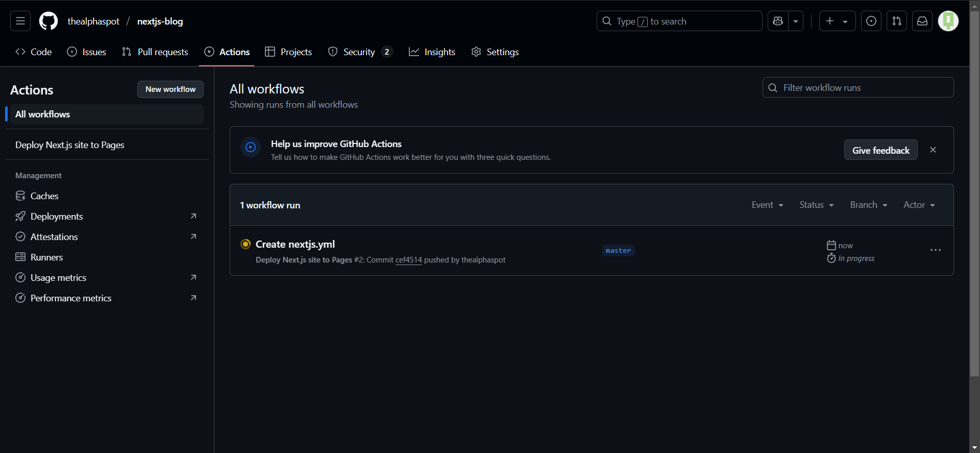The height and width of the screenshot is (453, 980).
Task: Click the external arrow beside Attestations
Action: [x=193, y=236]
